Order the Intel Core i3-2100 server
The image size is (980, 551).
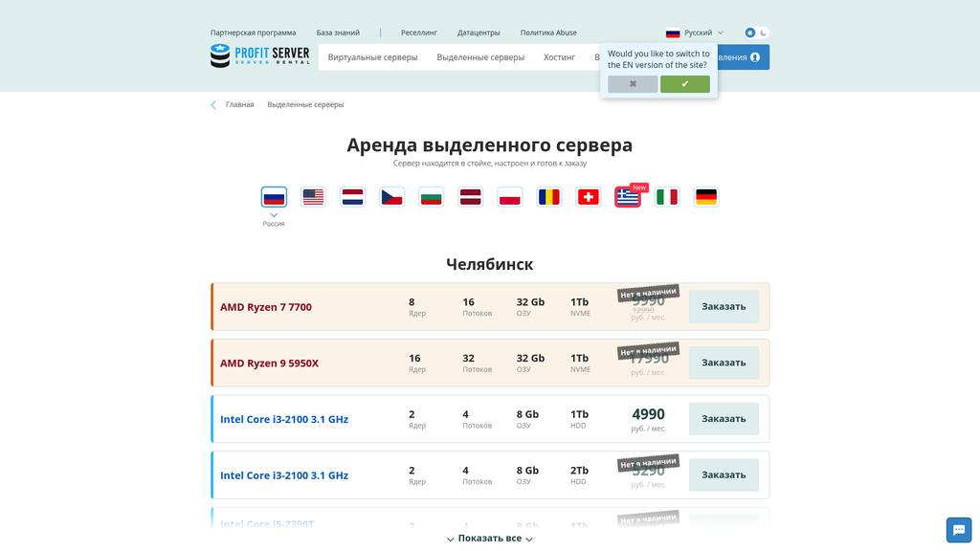click(x=724, y=418)
